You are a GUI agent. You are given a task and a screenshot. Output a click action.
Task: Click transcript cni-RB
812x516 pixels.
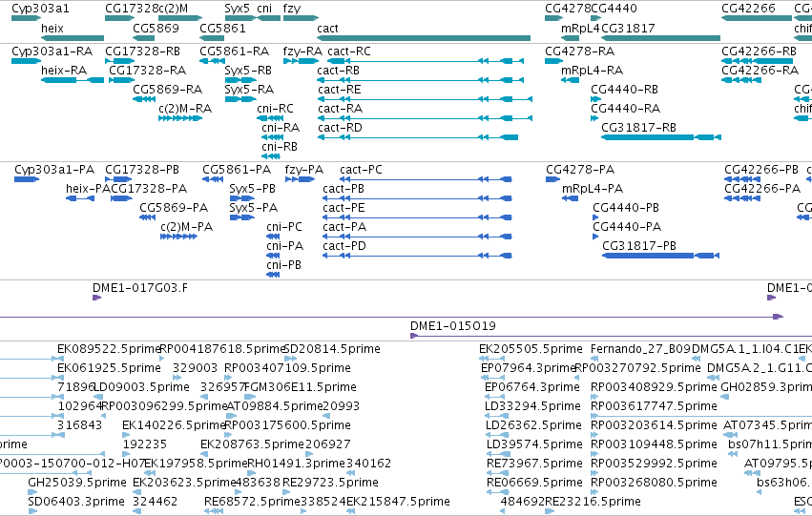coord(280,147)
